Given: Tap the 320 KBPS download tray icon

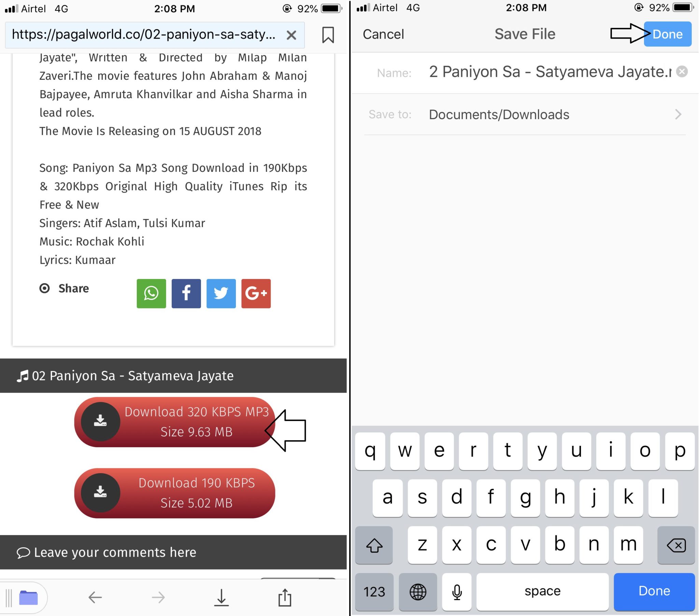Looking at the screenshot, I should click(x=100, y=422).
